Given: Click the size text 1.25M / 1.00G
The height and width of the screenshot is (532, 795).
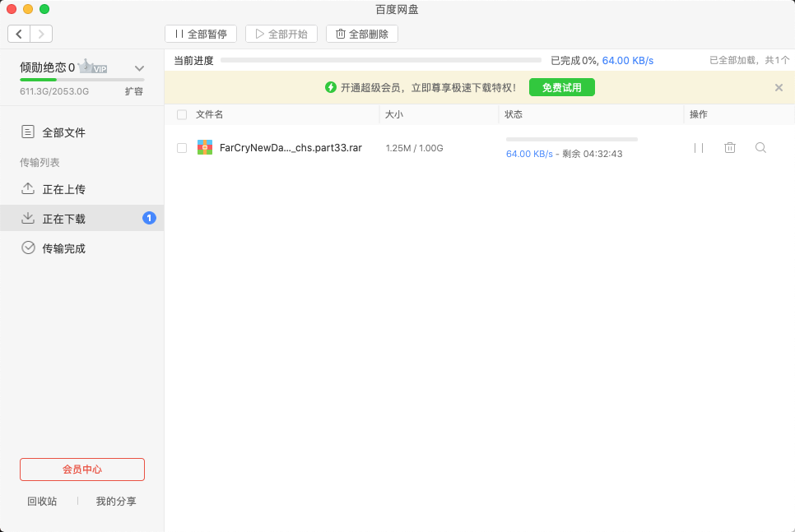Looking at the screenshot, I should 414,148.
